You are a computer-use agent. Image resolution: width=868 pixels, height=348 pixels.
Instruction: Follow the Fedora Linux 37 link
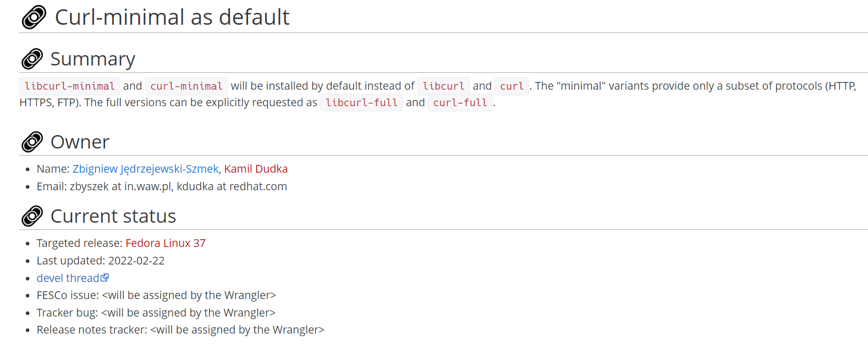[165, 243]
